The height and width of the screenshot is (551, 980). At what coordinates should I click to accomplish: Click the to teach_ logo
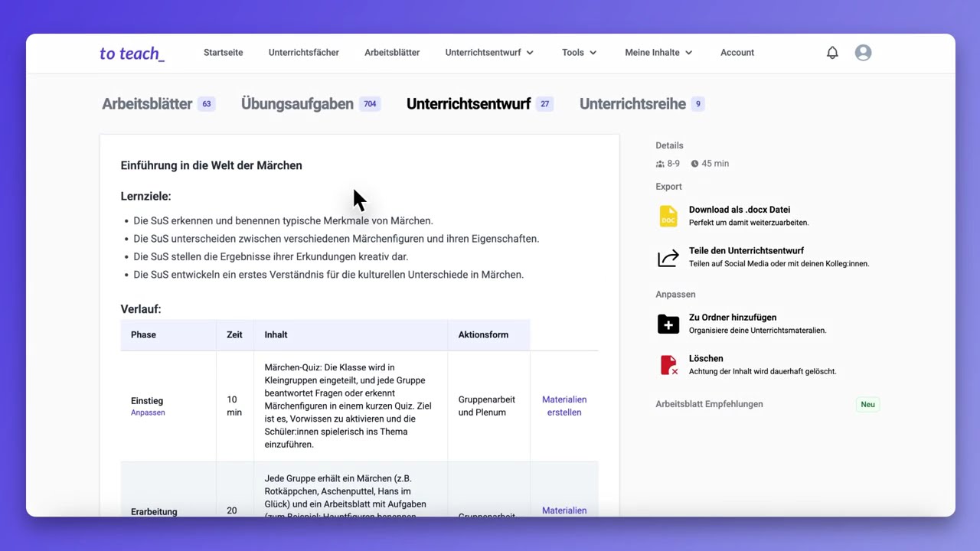tap(132, 53)
